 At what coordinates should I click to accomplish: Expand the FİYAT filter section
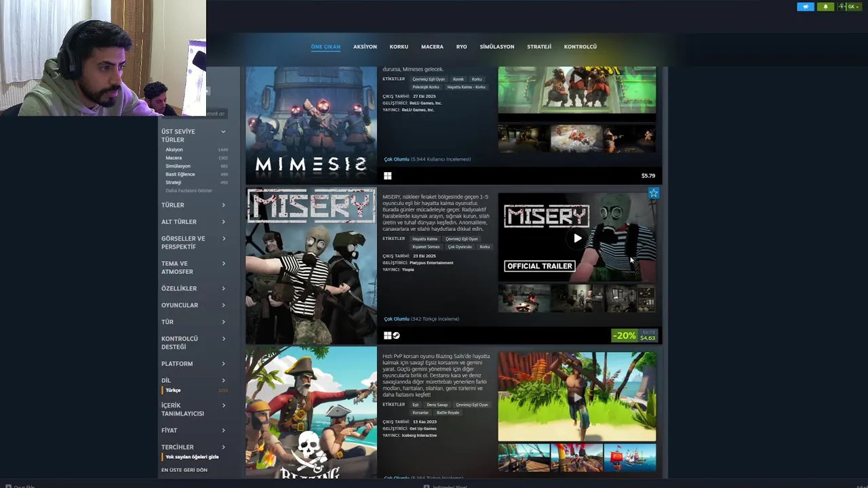193,430
